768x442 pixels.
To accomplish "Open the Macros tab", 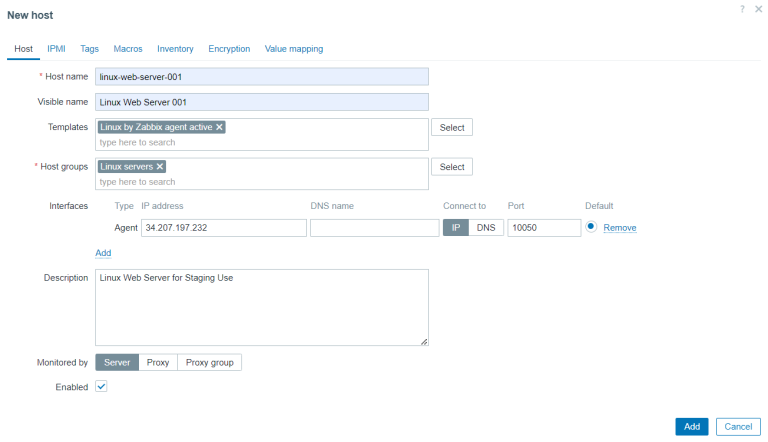I will tap(128, 48).
